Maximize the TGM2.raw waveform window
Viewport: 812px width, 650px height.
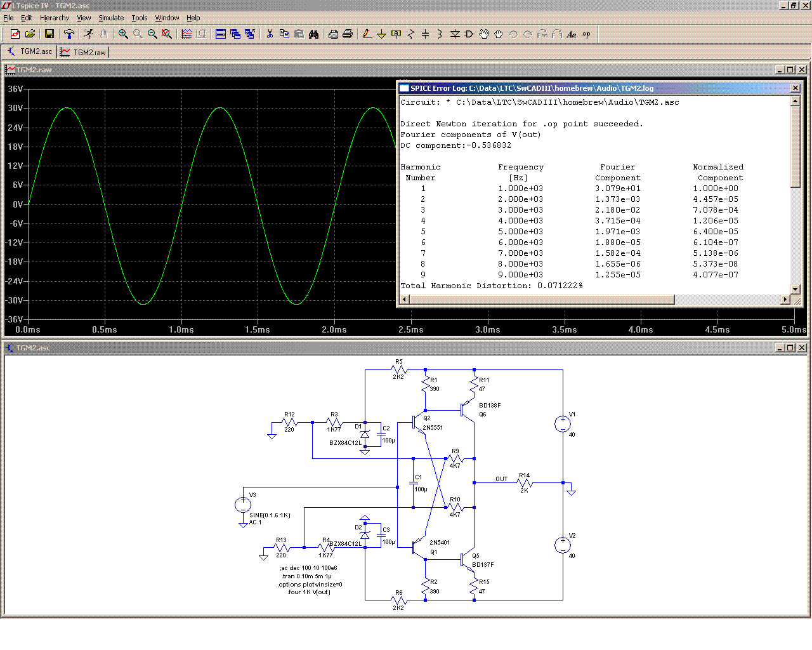click(790, 70)
